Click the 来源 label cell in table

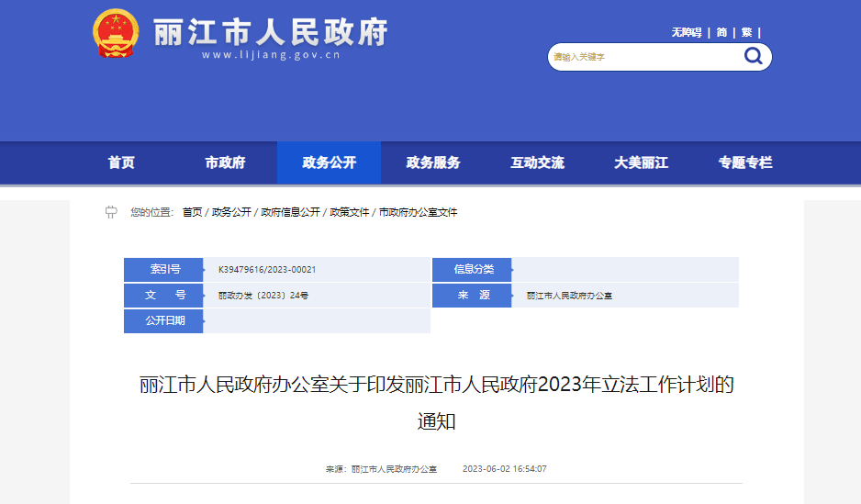[472, 296]
